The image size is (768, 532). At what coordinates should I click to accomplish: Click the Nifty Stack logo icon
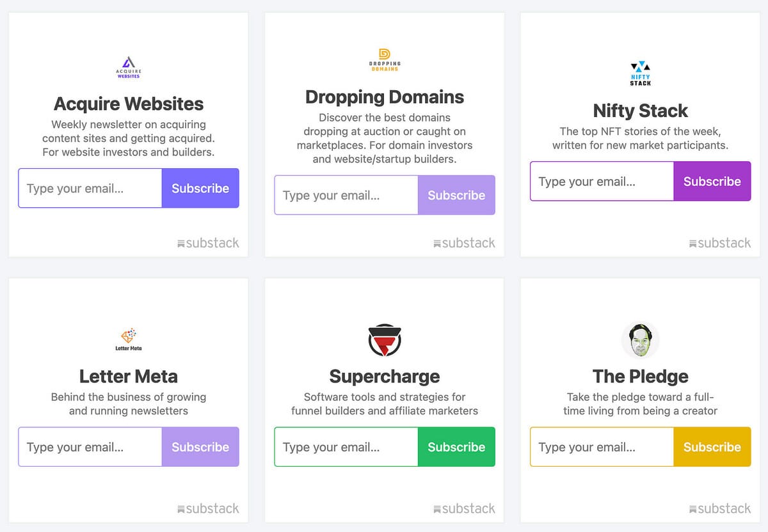point(640,74)
